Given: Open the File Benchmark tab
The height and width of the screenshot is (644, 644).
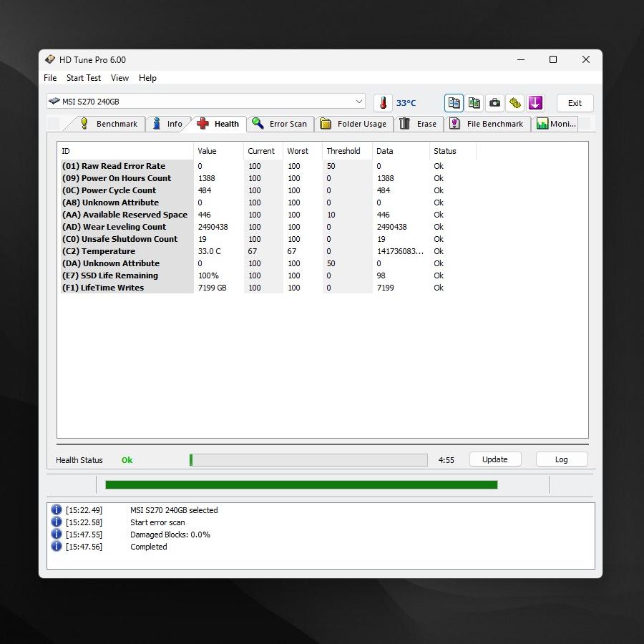Looking at the screenshot, I should click(x=487, y=124).
